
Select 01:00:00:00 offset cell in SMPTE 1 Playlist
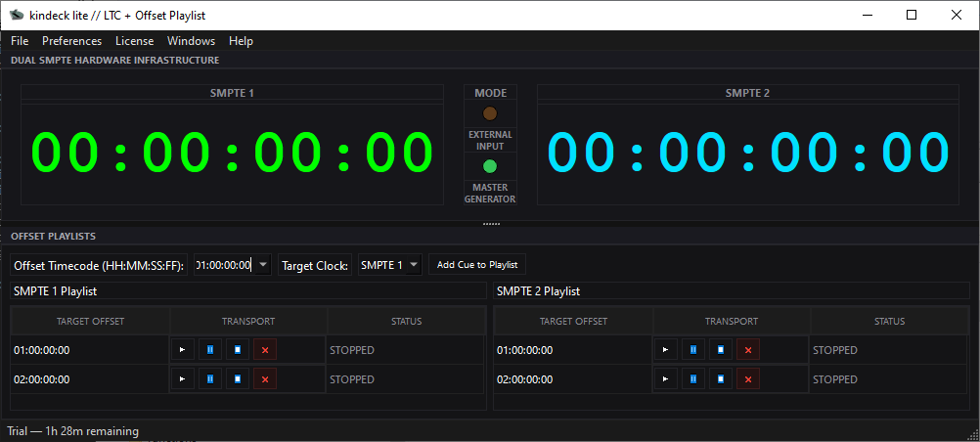click(x=90, y=350)
